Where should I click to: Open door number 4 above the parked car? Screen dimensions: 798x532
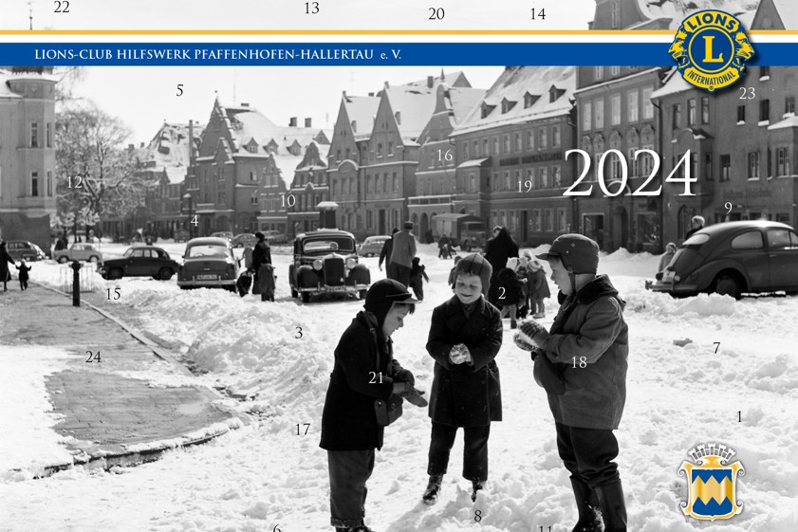click(x=195, y=221)
